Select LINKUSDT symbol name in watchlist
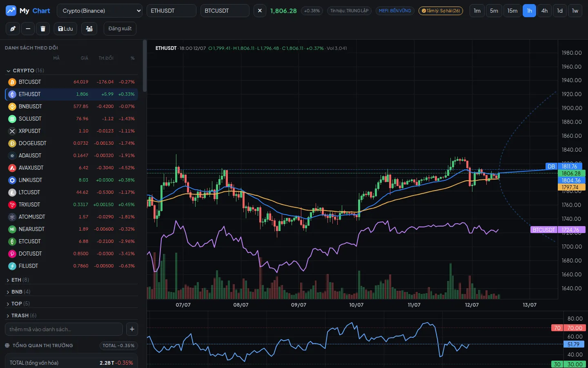Screen dimensions: 588x368 [x=30, y=180]
